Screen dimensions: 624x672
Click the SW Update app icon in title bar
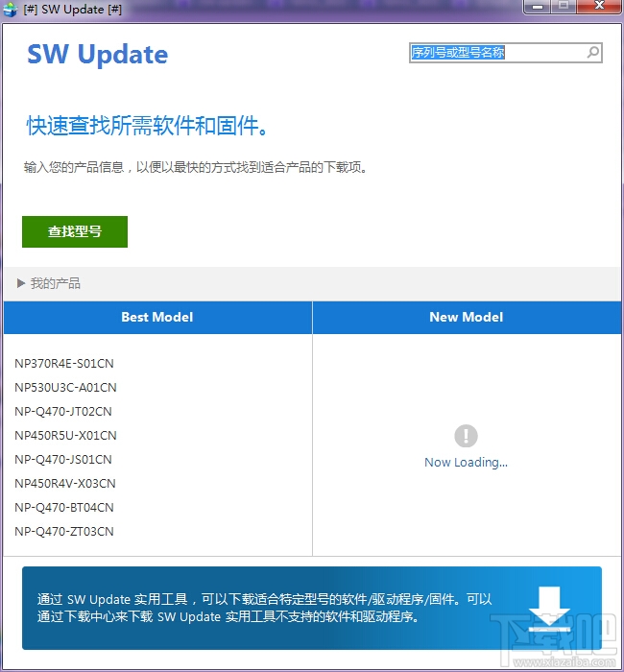coord(11,10)
